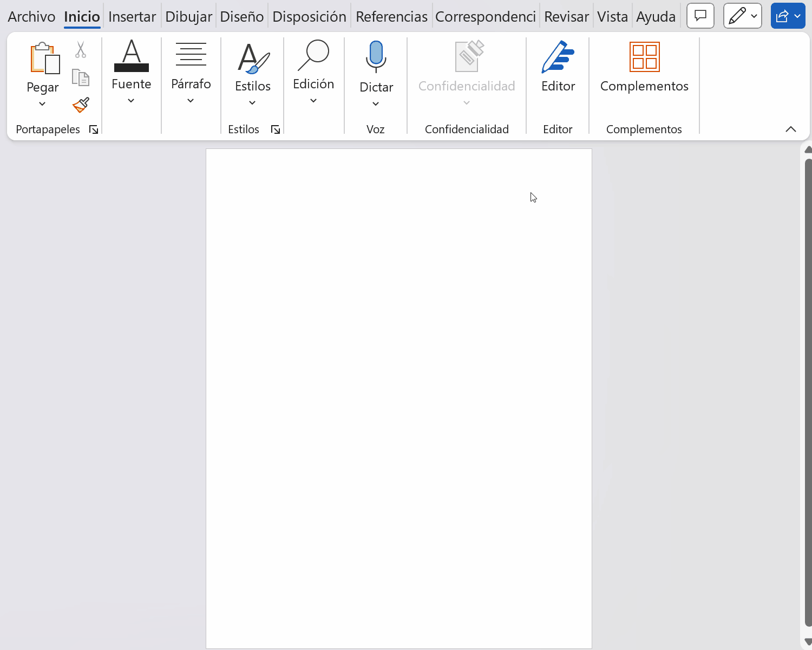Open Complementos add-ins grid icon
The width and height of the screenshot is (812, 650).
point(644,57)
